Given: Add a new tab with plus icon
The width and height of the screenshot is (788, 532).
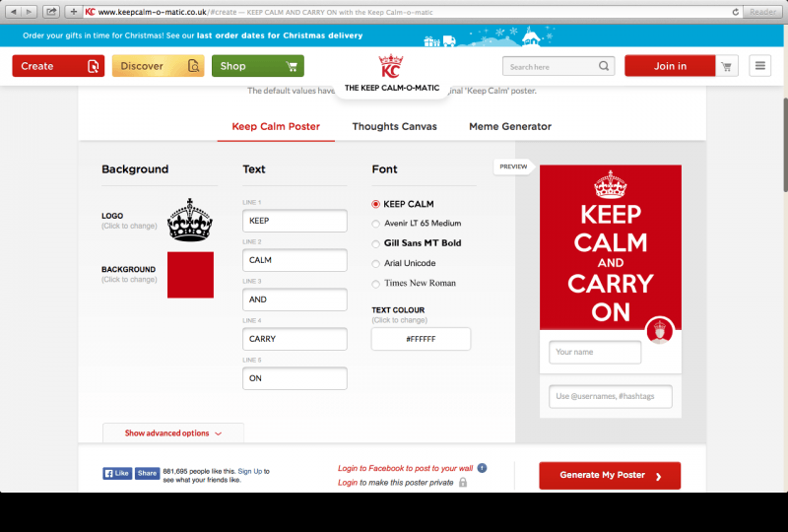Looking at the screenshot, I should pos(73,12).
